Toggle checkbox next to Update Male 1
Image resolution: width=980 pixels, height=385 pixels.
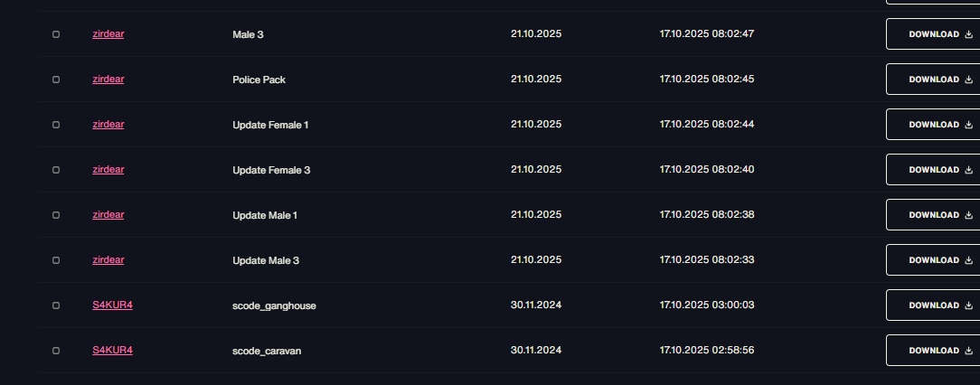56,215
